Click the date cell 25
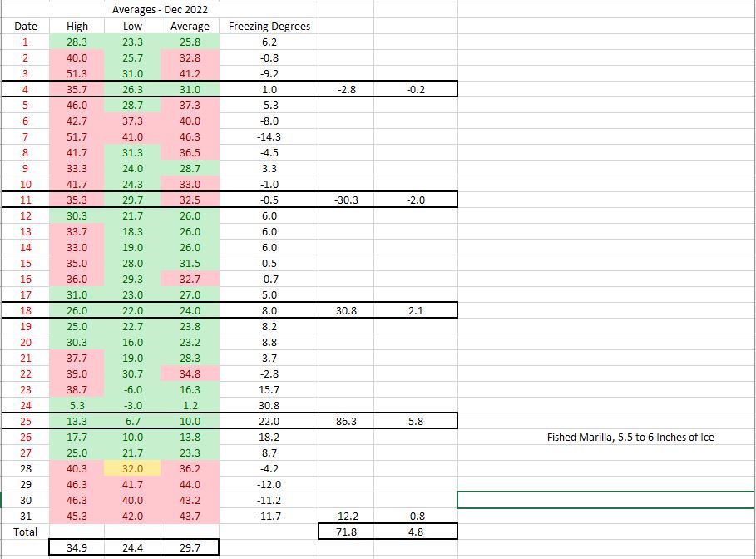Viewport: 756px width, 559px height. [x=25, y=421]
